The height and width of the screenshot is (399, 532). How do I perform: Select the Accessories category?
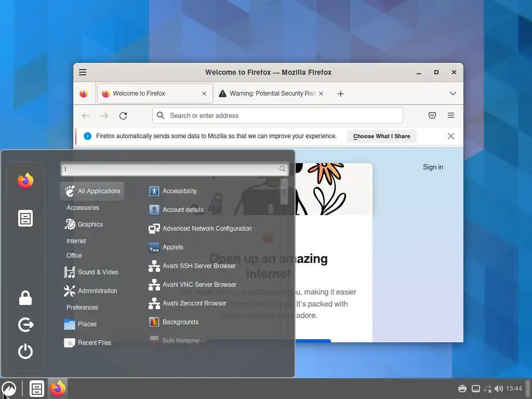[x=83, y=208]
